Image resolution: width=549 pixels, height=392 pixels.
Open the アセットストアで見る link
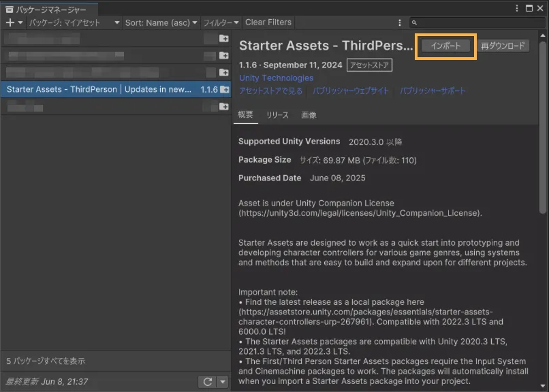click(x=270, y=91)
